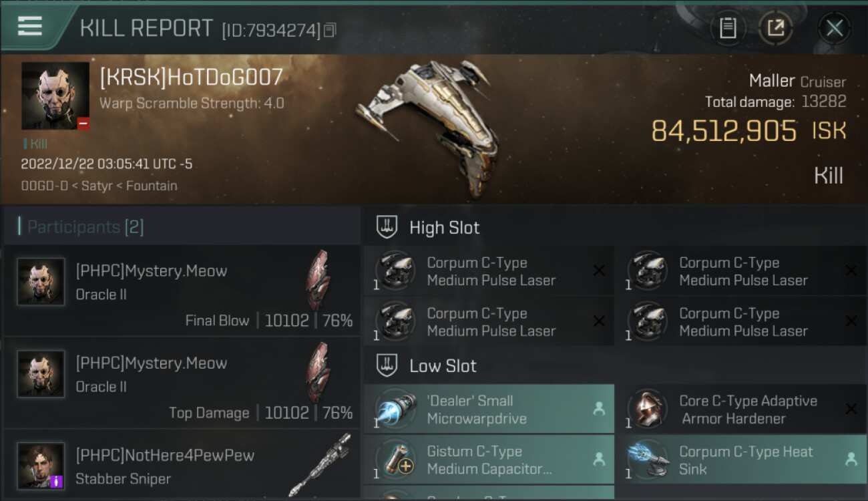868x501 pixels.
Task: Open the hamburger menu icon
Action: [x=30, y=26]
